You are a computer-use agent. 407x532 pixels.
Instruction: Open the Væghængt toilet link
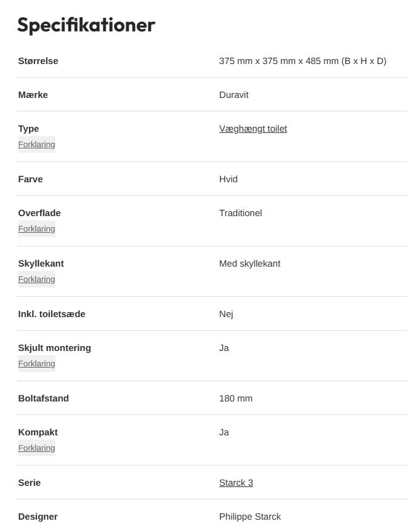pos(253,129)
